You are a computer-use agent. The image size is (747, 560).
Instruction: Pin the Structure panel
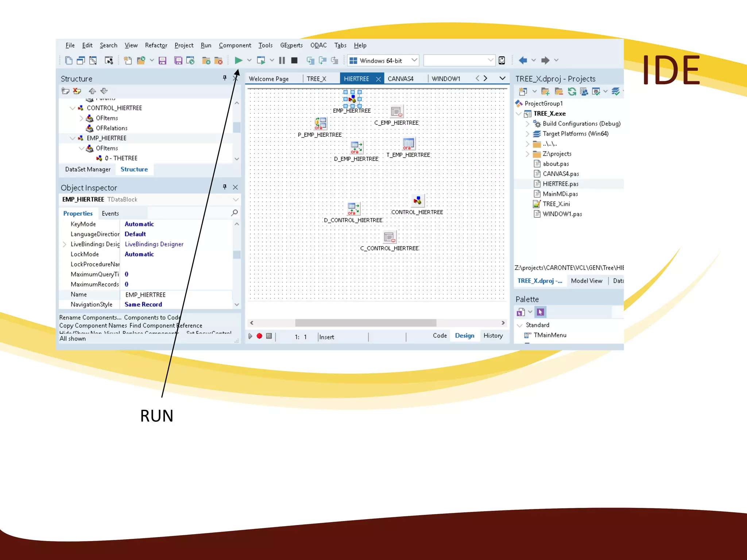[225, 78]
